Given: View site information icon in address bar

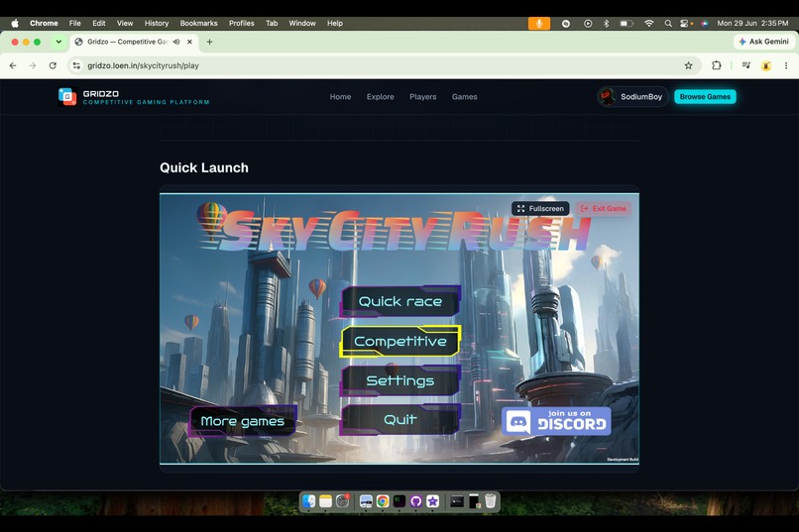Looking at the screenshot, I should [76, 65].
